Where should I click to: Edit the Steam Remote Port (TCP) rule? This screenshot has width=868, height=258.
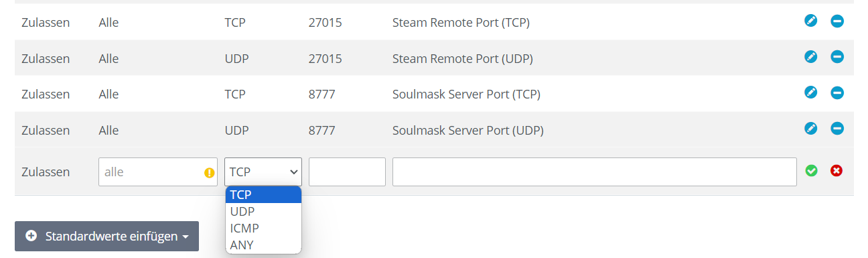point(811,21)
